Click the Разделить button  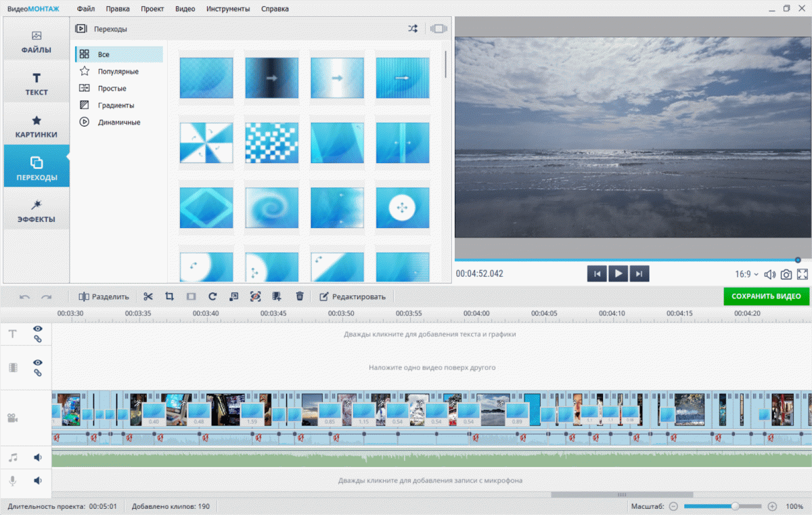pos(104,296)
